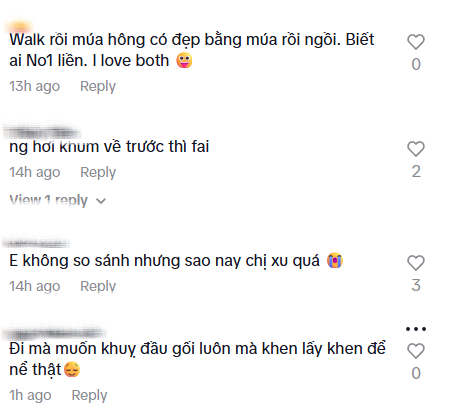The height and width of the screenshot is (419, 461).
Task: Like the 'Walk rồi múa' comment
Action: pos(416,42)
